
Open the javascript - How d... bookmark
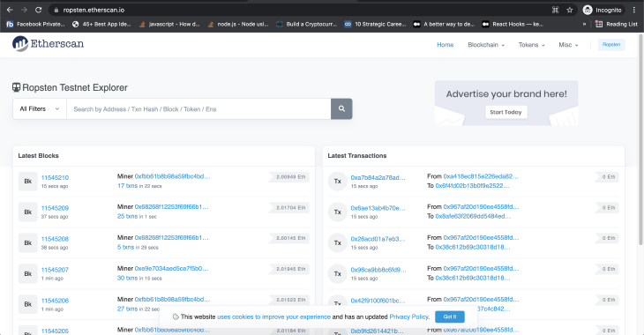click(169, 24)
